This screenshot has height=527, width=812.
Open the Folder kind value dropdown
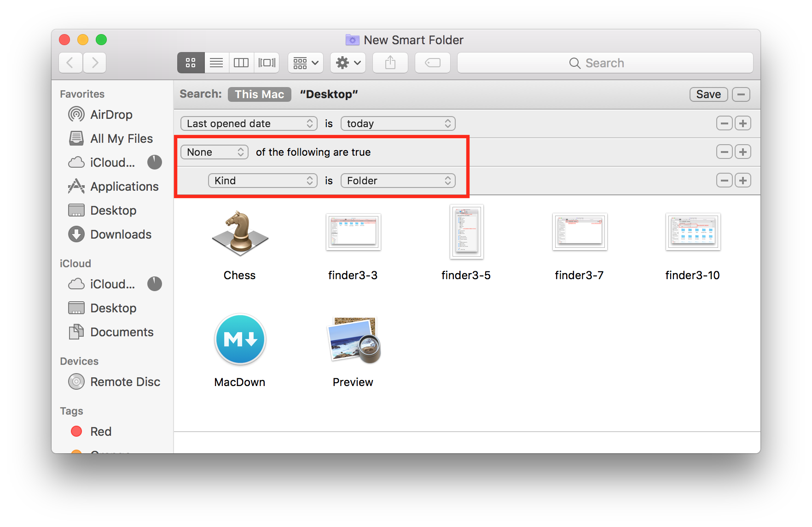pyautogui.click(x=398, y=181)
